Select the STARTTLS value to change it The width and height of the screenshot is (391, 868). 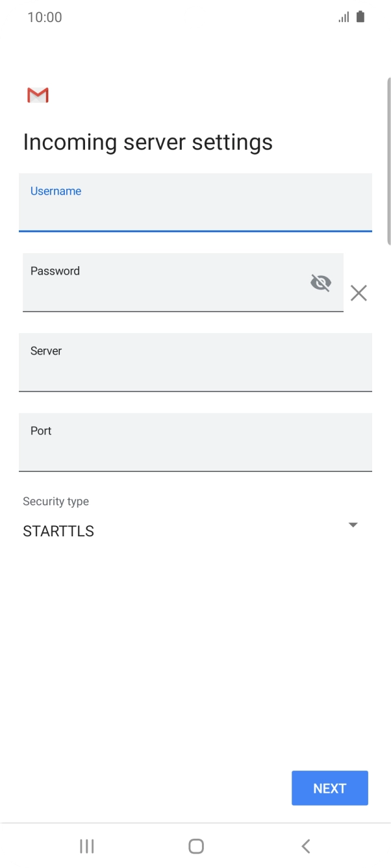(x=58, y=531)
